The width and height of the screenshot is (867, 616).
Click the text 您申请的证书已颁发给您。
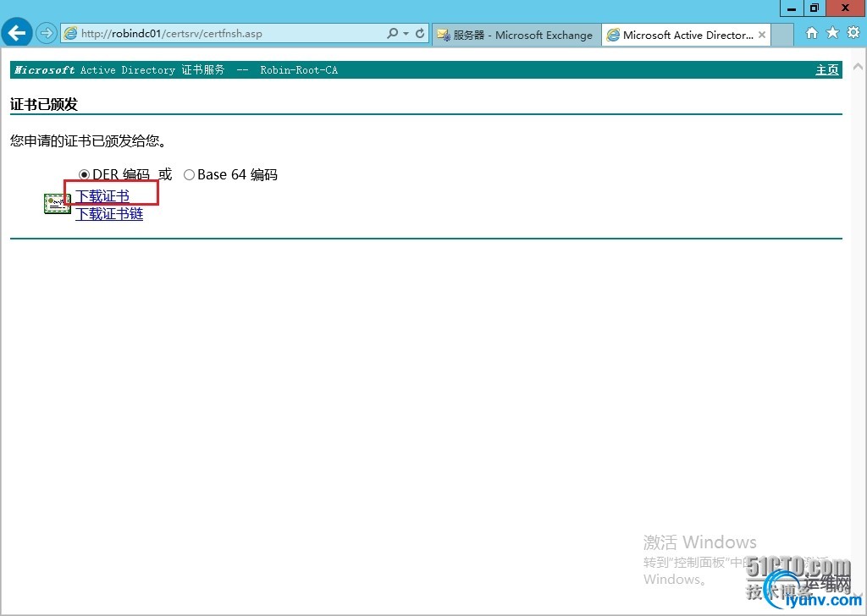tap(88, 140)
